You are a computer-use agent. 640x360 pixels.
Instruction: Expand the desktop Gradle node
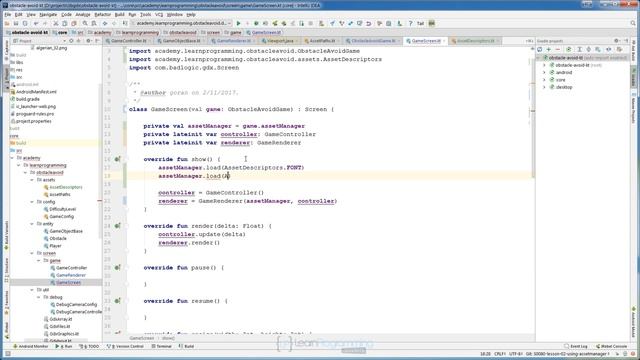pos(544,87)
